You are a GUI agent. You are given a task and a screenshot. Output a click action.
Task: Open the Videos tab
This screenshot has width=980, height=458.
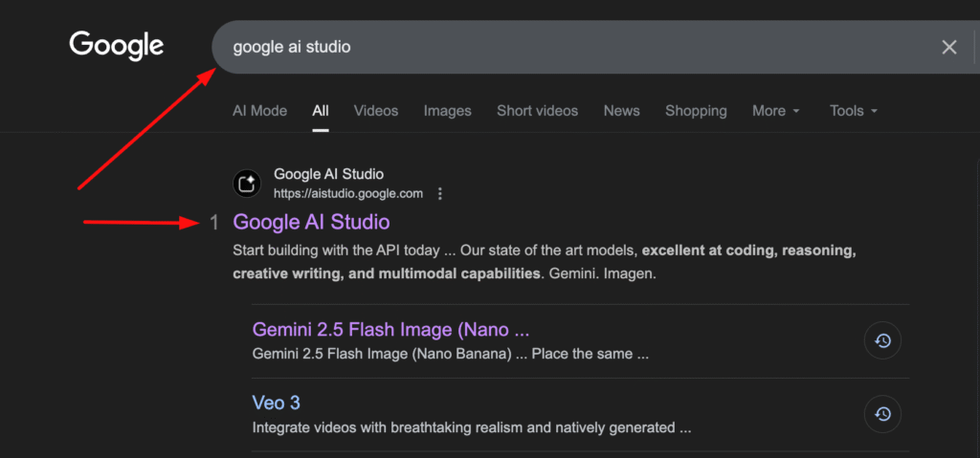[x=376, y=111]
